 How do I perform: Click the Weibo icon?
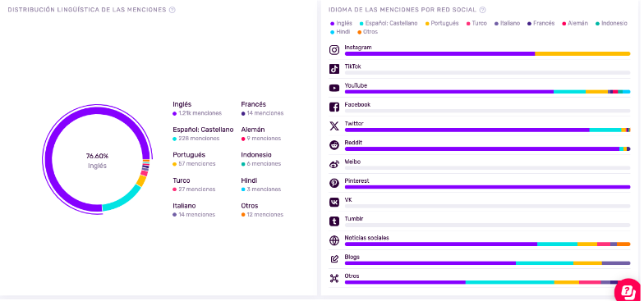(x=334, y=164)
